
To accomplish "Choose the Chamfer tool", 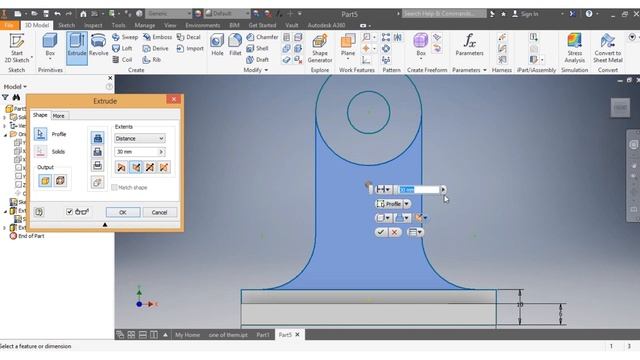I will click(x=262, y=37).
